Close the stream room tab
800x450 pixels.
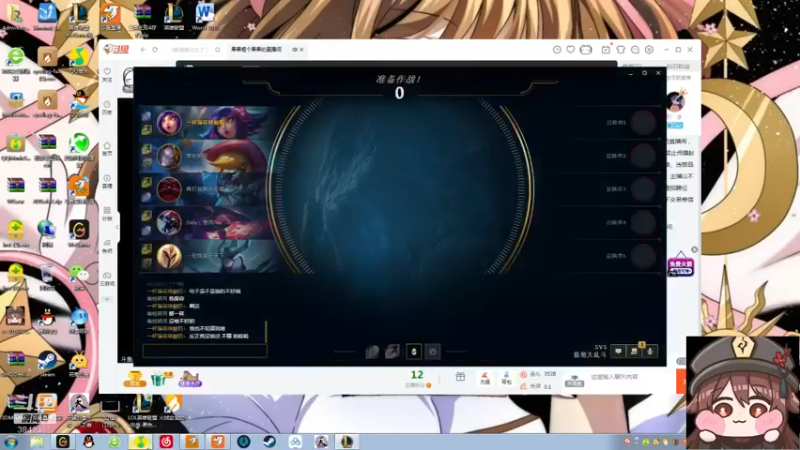302,49
